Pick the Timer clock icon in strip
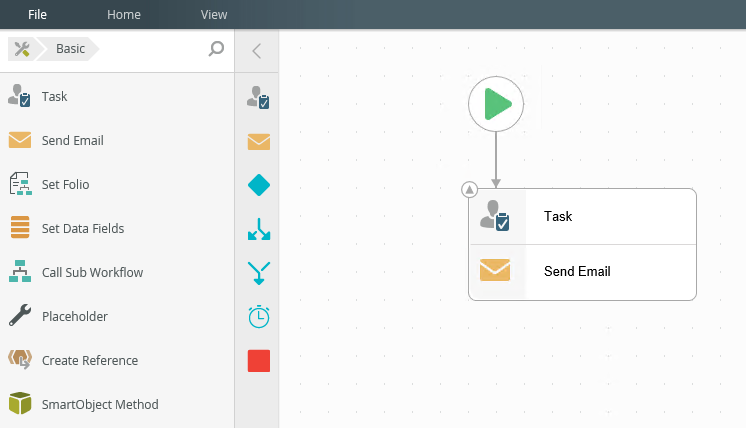Screen dimensions: 746x428 259,317
